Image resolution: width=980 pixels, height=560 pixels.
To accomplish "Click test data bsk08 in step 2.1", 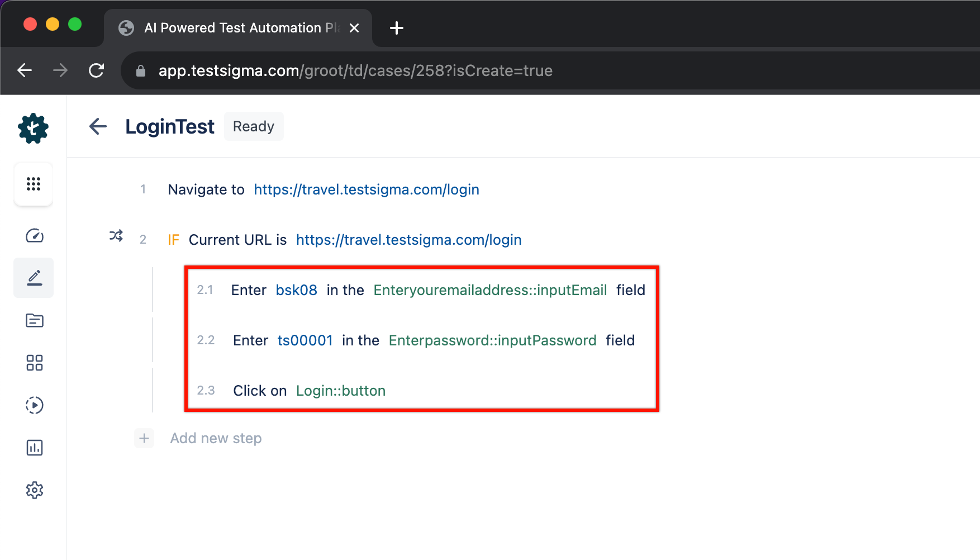I will point(297,290).
